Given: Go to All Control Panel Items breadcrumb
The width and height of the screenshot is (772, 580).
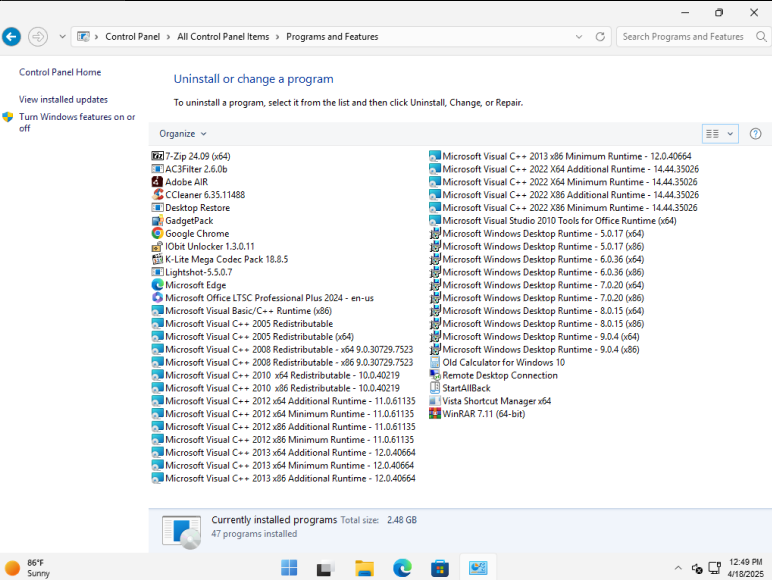Looking at the screenshot, I should [x=223, y=37].
